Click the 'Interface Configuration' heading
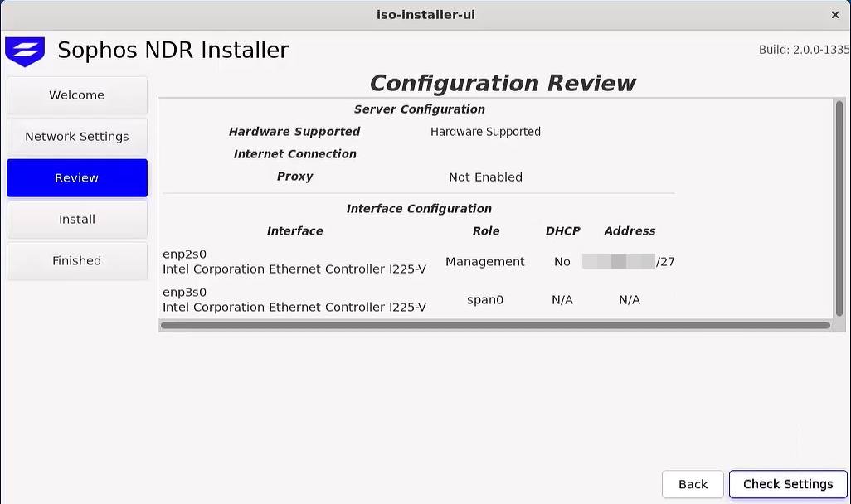This screenshot has width=851, height=504. tap(419, 209)
